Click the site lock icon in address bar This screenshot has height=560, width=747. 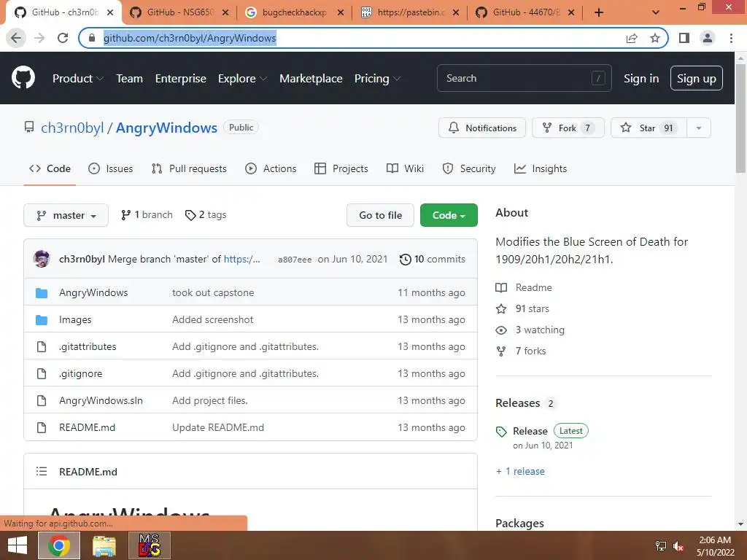92,38
